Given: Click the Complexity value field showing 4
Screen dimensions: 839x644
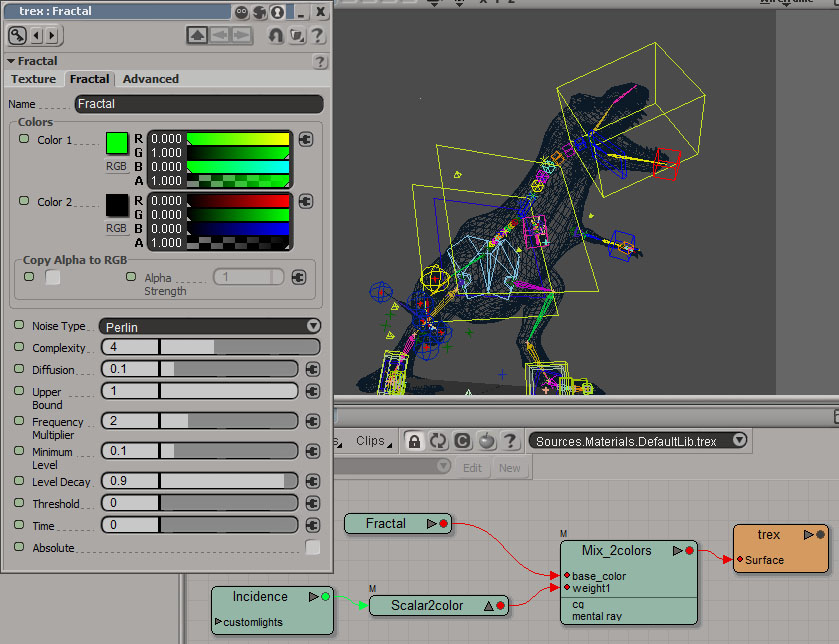Looking at the screenshot, I should tap(130, 347).
